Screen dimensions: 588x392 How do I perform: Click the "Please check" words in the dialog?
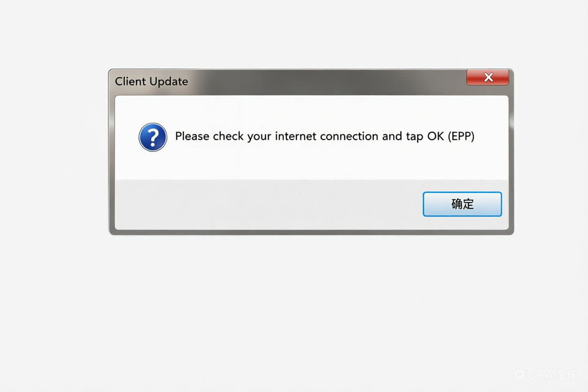209,136
